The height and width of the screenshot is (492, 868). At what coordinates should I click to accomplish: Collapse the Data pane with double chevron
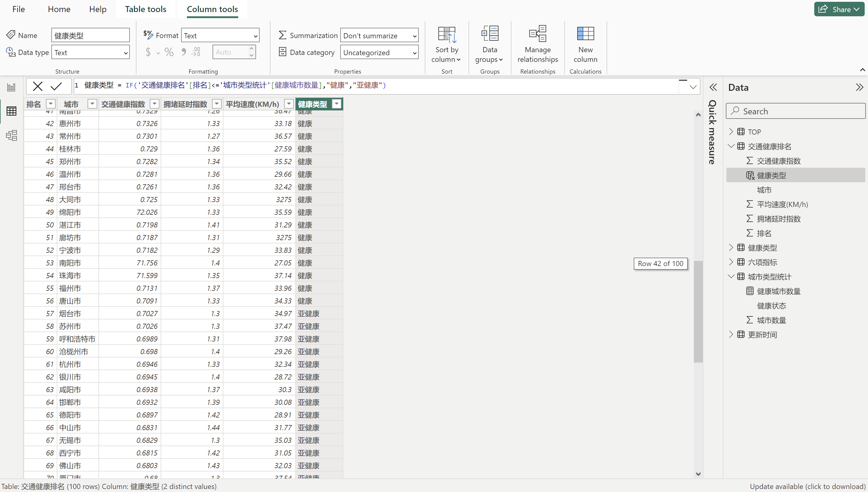tap(859, 87)
